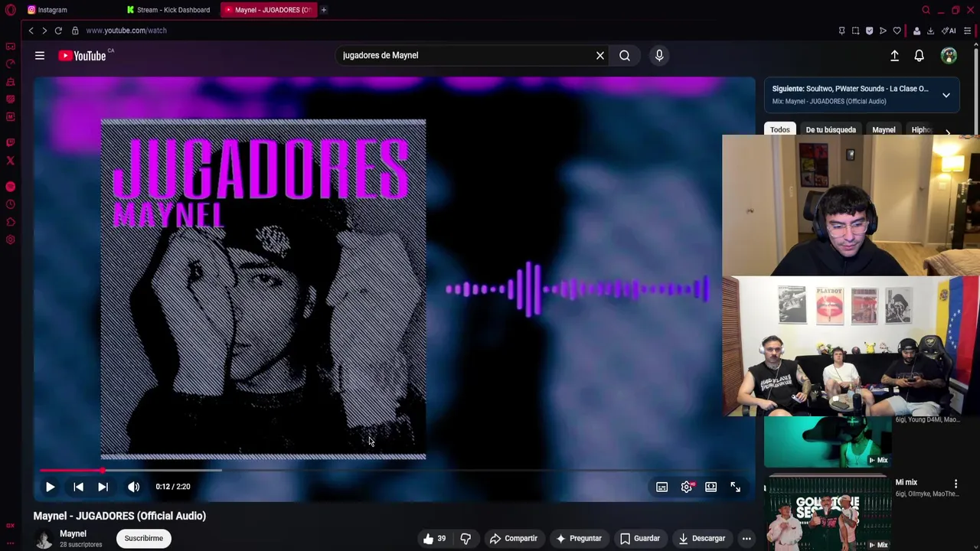The image size is (980, 551).
Task: Go back to the previous page
Action: [31, 31]
